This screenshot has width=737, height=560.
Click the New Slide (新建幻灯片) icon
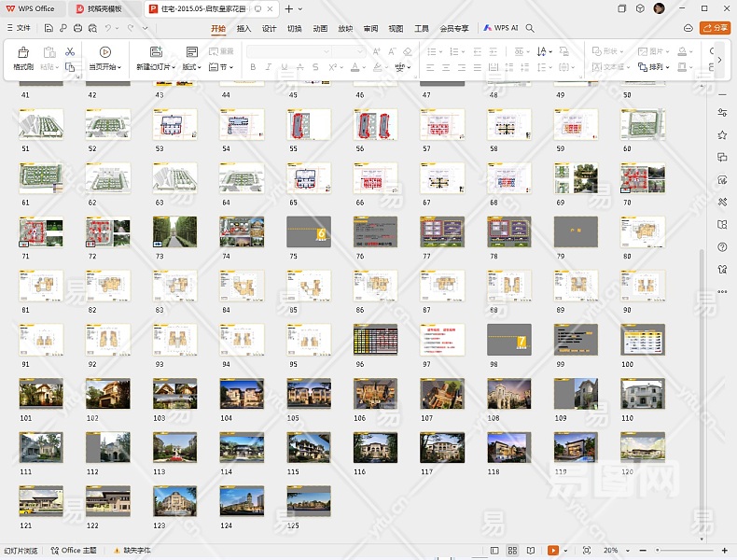point(155,53)
